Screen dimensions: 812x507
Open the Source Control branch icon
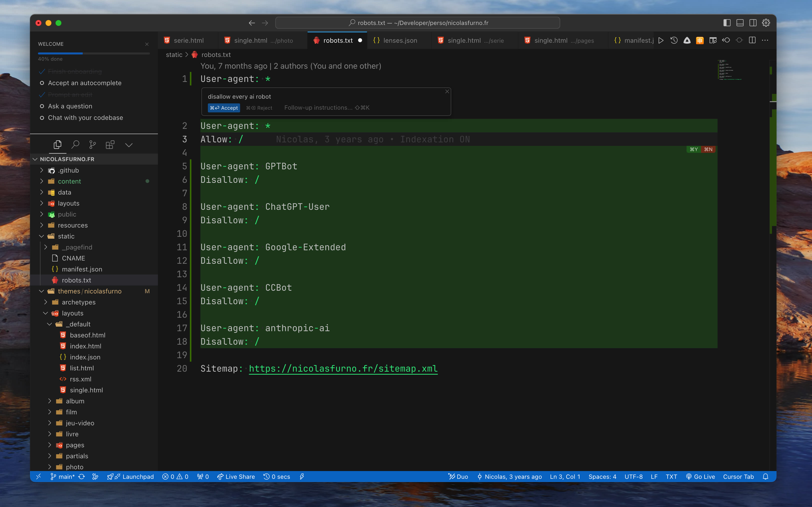(x=92, y=145)
